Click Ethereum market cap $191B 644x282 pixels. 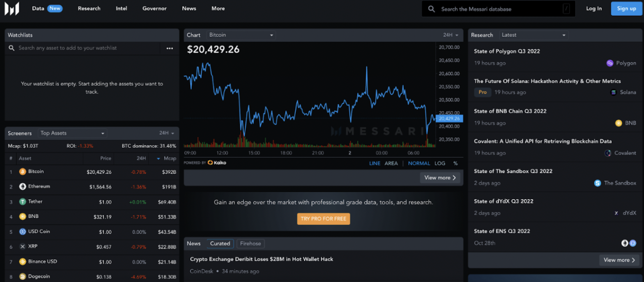[169, 187]
